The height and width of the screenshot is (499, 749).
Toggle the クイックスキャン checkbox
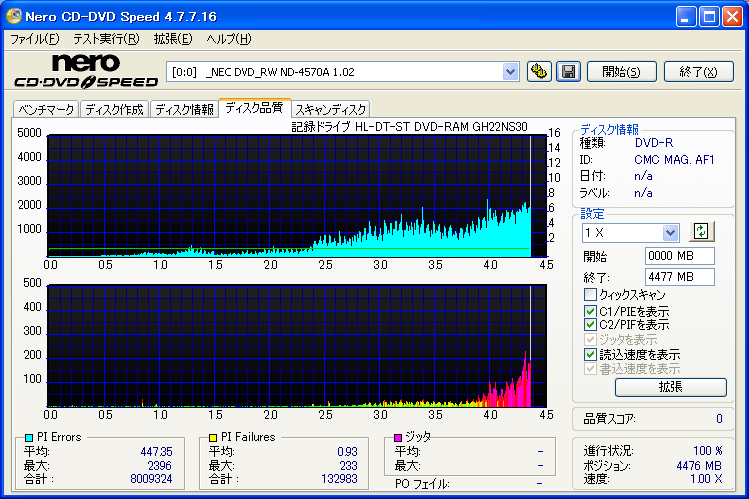(590, 294)
